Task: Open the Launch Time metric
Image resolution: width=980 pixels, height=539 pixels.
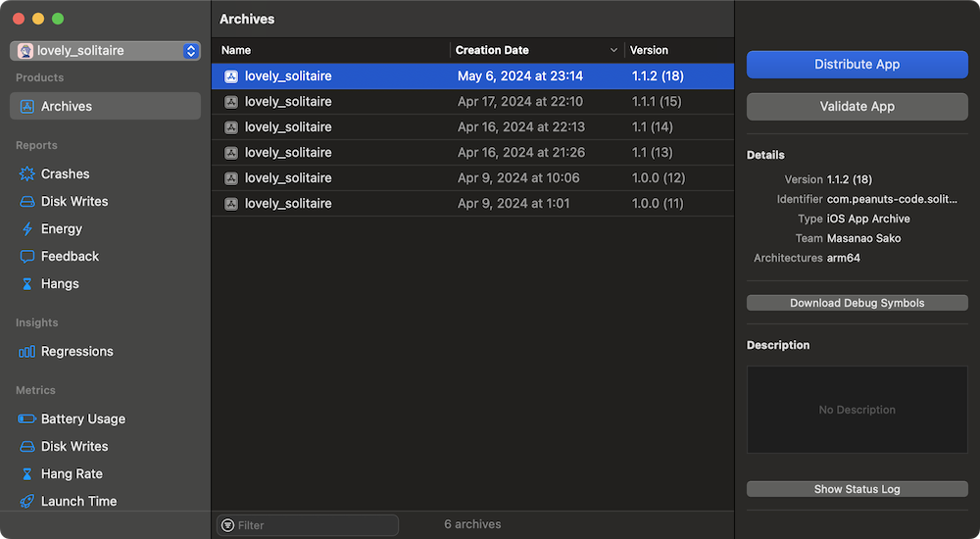Action: [78, 502]
